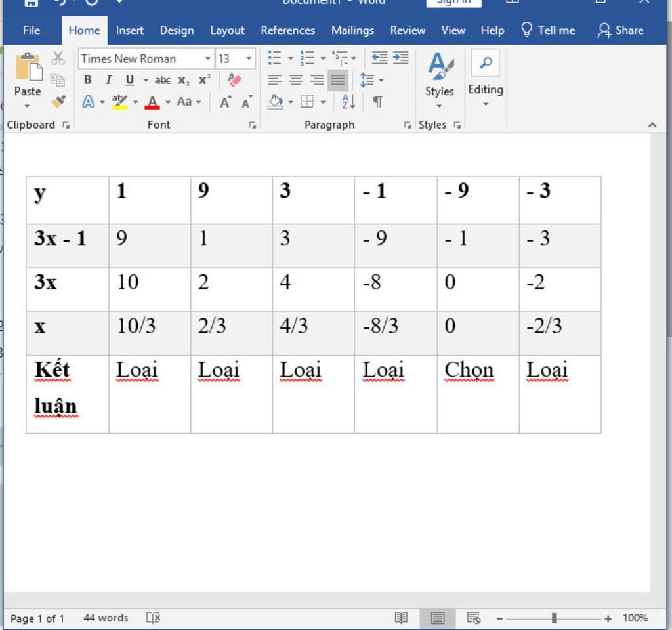The height and width of the screenshot is (630, 672).
Task: Zoom in with plus button
Action: click(x=608, y=618)
